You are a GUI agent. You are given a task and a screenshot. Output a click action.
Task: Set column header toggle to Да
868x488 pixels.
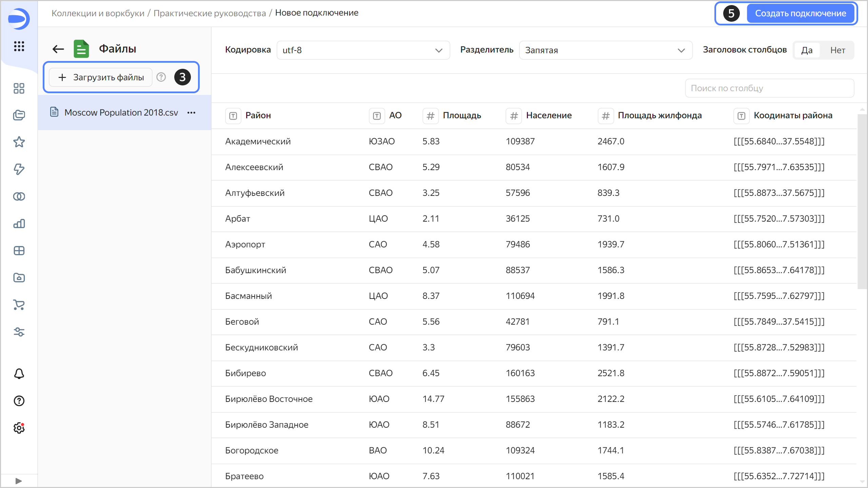coord(807,50)
